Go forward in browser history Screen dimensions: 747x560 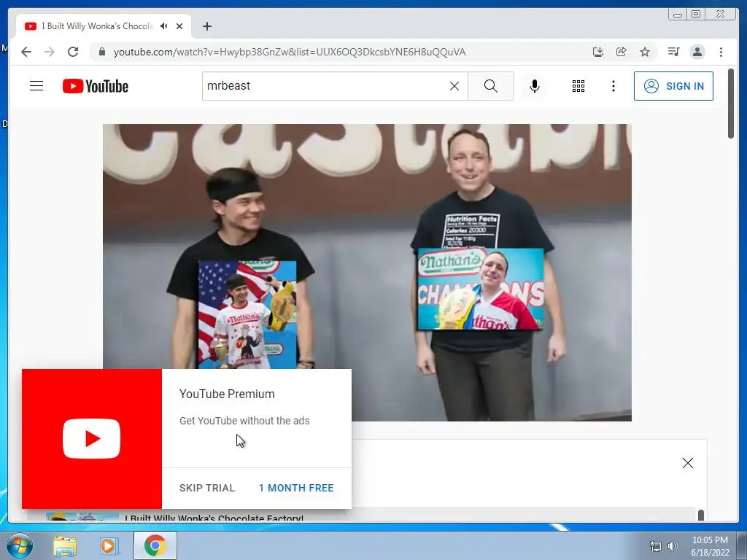coord(50,52)
